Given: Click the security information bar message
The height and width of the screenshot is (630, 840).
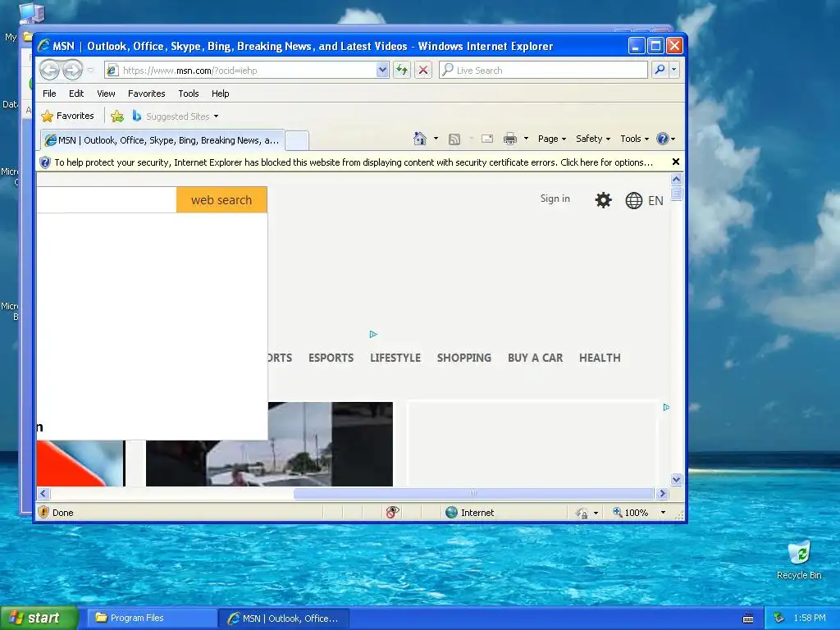Looking at the screenshot, I should pos(354,162).
